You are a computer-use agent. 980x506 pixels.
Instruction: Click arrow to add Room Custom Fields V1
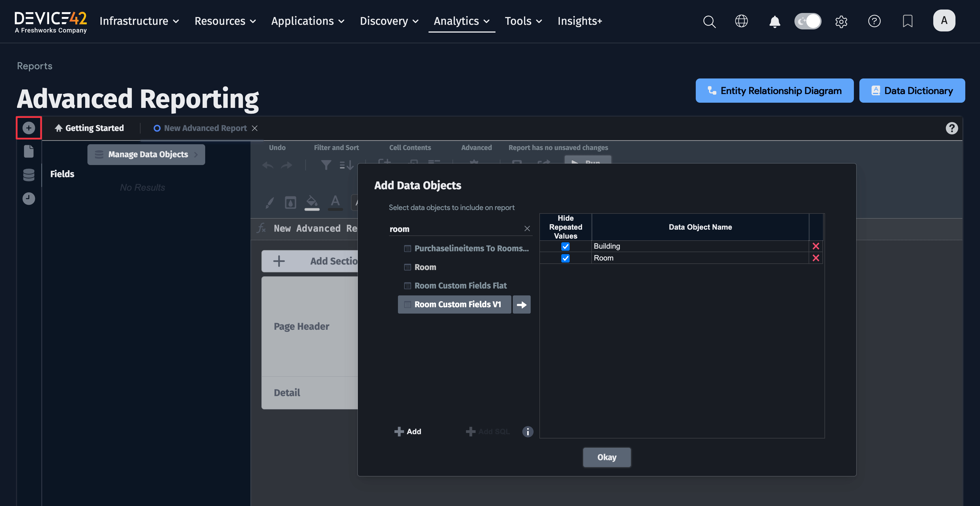pos(521,304)
